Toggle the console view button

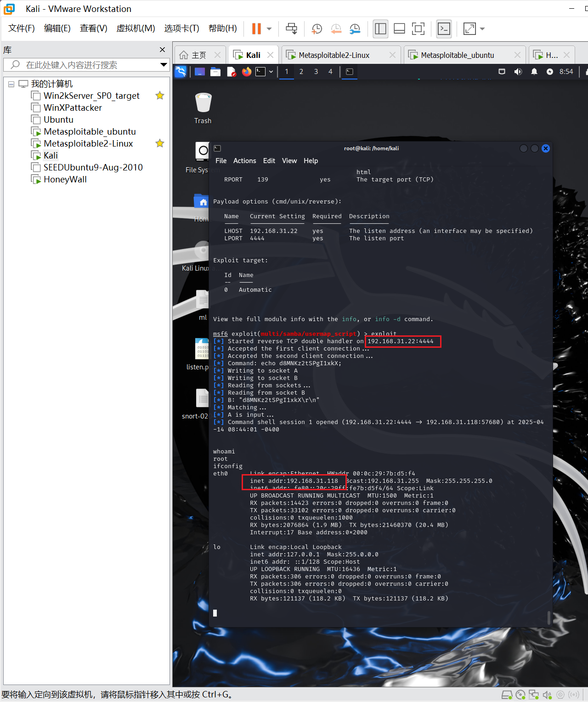[444, 28]
